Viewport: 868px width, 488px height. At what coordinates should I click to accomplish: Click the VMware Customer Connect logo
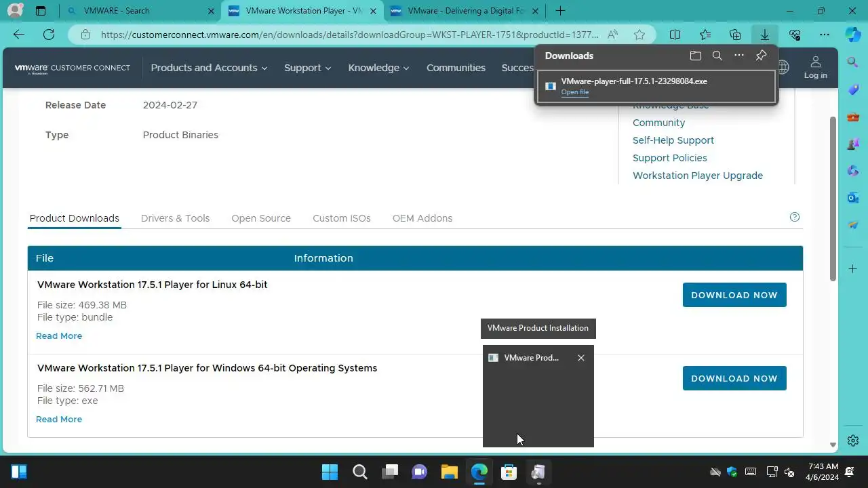73,68
